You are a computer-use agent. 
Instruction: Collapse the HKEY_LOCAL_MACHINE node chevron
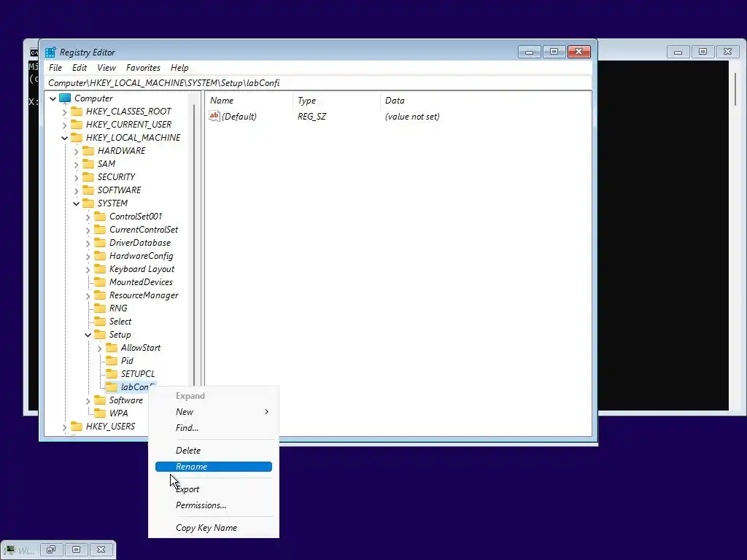click(x=64, y=138)
